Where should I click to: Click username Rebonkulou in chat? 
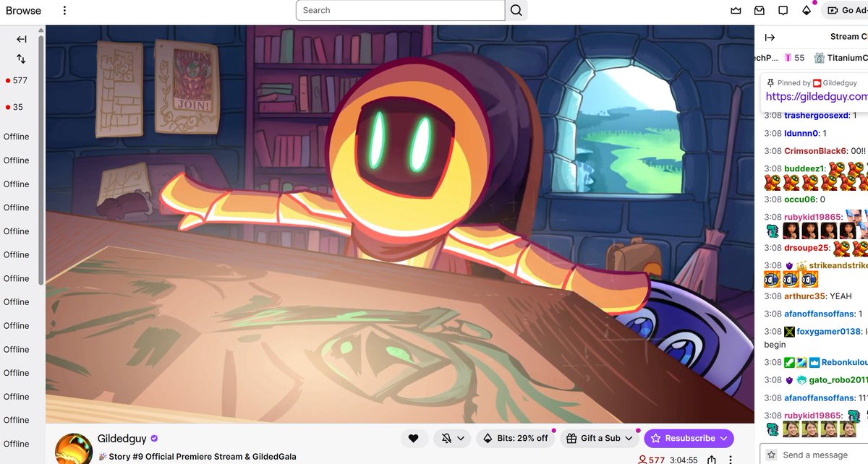pyautogui.click(x=844, y=363)
